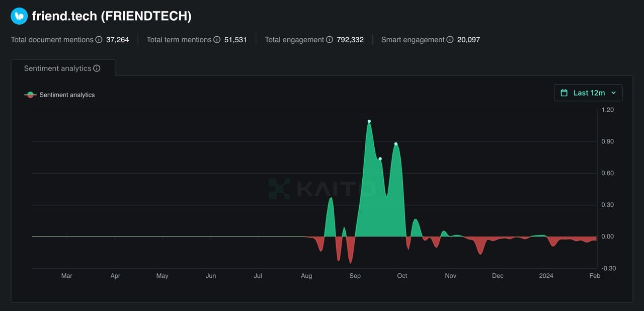This screenshot has height=311, width=644.
Task: Expand the chevron arrow next to Last 12m
Action: pyautogui.click(x=613, y=93)
